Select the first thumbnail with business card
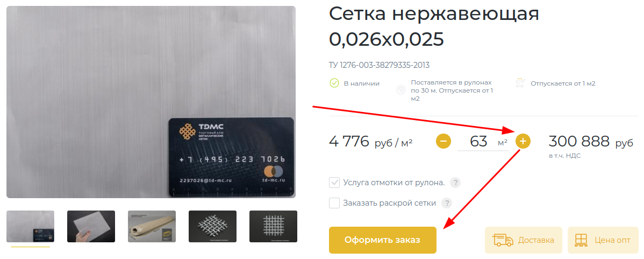Viewport: 644px width, 259px height. pos(31,227)
